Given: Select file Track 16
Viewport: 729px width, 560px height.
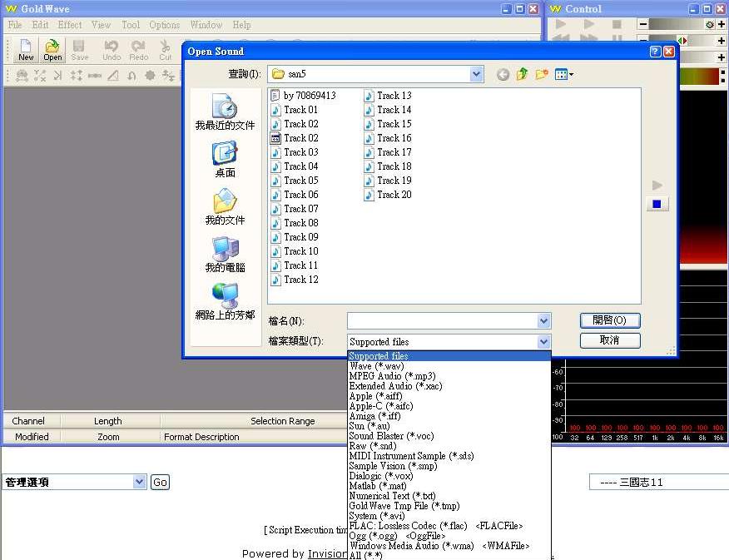Looking at the screenshot, I should pos(388,138).
